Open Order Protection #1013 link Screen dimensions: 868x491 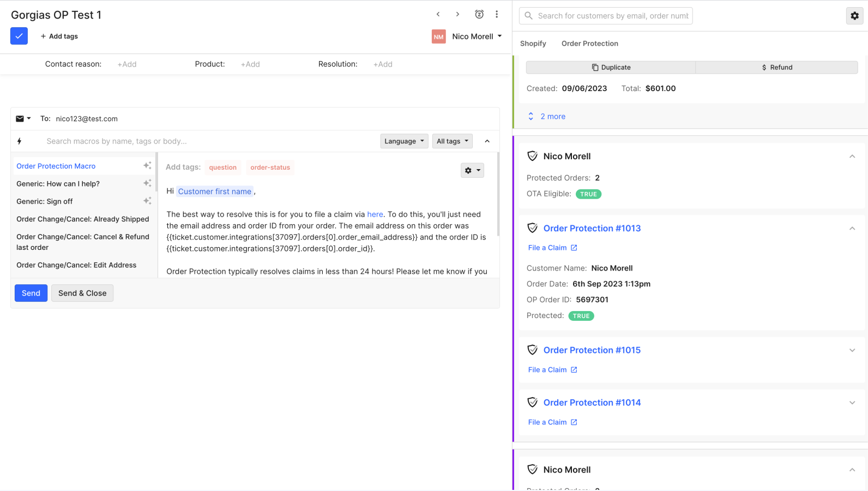pos(592,229)
